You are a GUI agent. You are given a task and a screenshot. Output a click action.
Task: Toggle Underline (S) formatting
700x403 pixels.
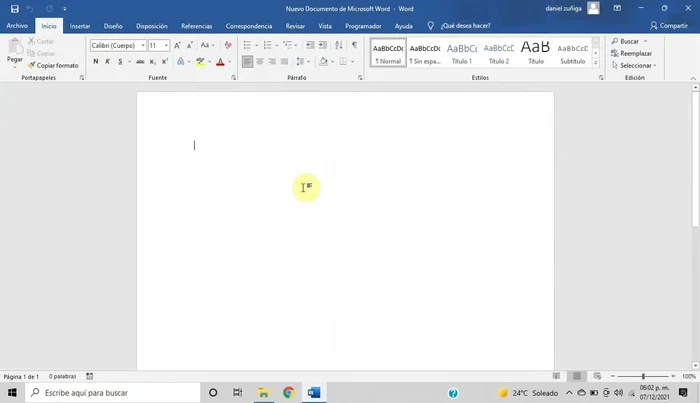pos(120,62)
